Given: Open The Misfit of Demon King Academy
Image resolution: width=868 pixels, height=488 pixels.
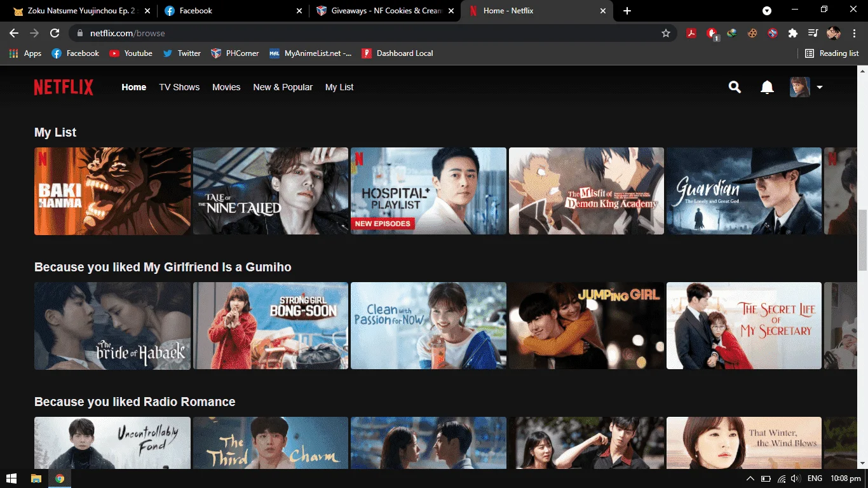Looking at the screenshot, I should point(587,191).
